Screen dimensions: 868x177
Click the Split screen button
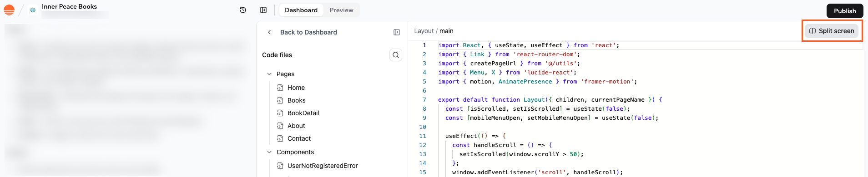(832, 31)
